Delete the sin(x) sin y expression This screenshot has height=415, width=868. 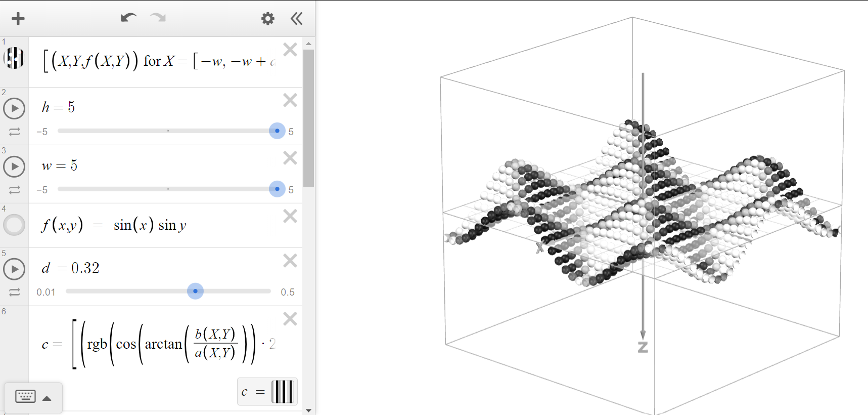290,217
